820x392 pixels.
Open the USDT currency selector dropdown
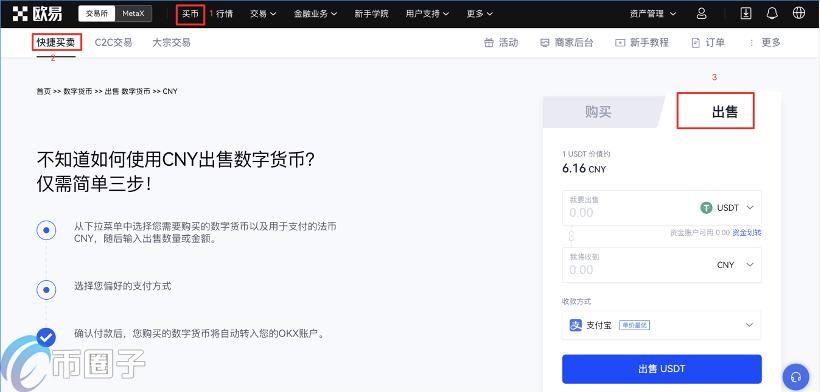pos(727,208)
